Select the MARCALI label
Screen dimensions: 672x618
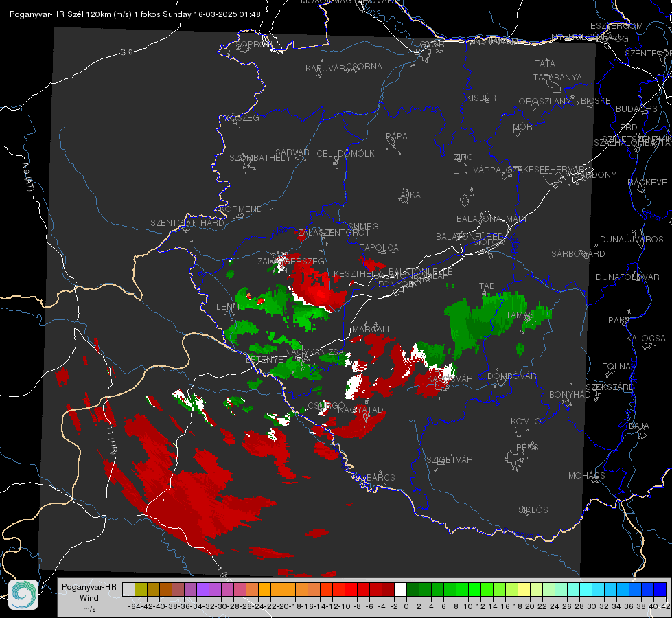(x=371, y=330)
